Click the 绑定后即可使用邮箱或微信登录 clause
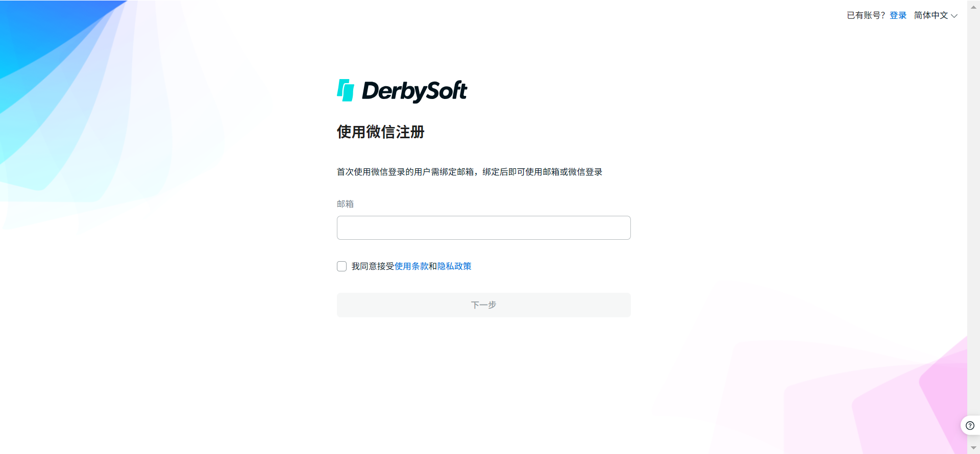The width and height of the screenshot is (980, 454). [543, 172]
